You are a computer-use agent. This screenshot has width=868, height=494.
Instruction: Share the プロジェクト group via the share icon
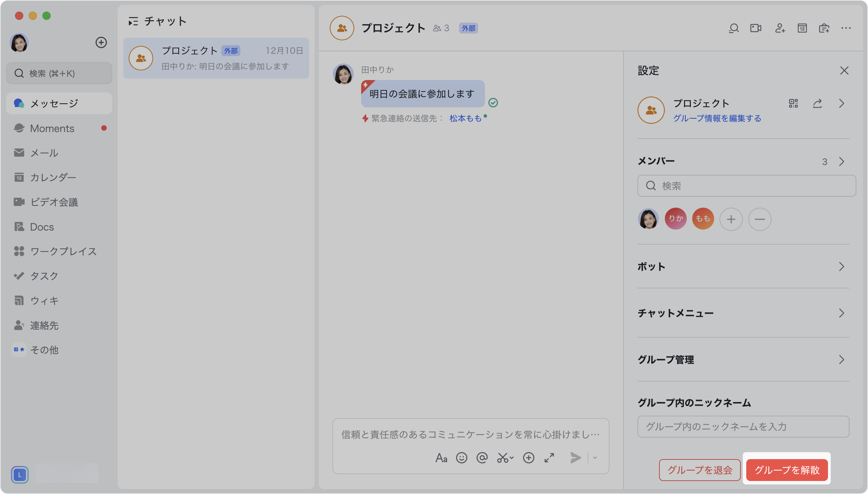click(x=817, y=103)
